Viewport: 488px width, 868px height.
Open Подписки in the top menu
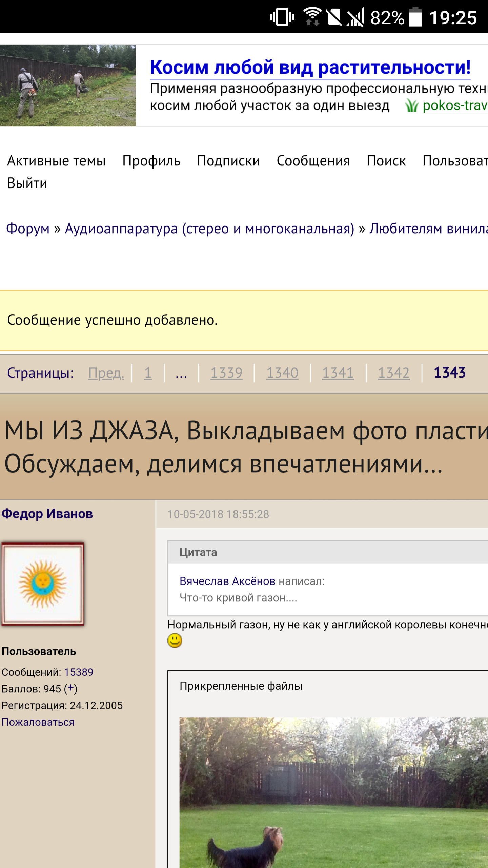point(228,161)
